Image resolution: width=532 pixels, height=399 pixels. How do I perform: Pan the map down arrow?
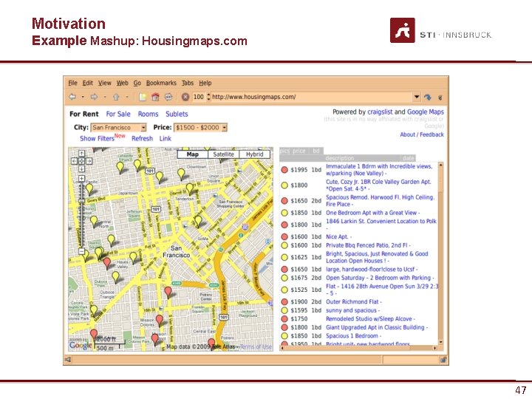(x=81, y=168)
